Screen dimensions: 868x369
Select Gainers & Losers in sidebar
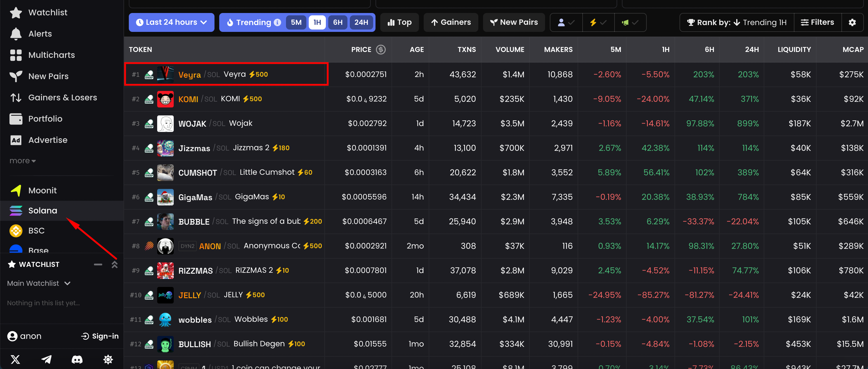click(x=62, y=98)
